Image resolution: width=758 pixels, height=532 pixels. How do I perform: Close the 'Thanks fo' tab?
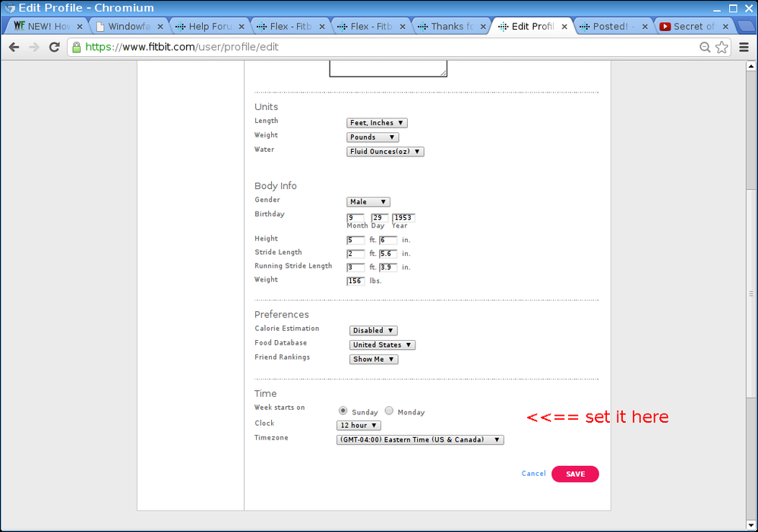[483, 27]
